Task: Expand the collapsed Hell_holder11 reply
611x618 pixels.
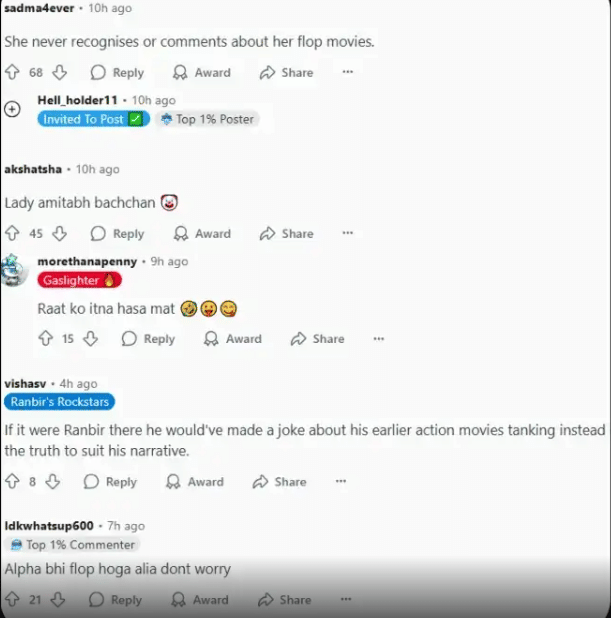Action: [12, 109]
